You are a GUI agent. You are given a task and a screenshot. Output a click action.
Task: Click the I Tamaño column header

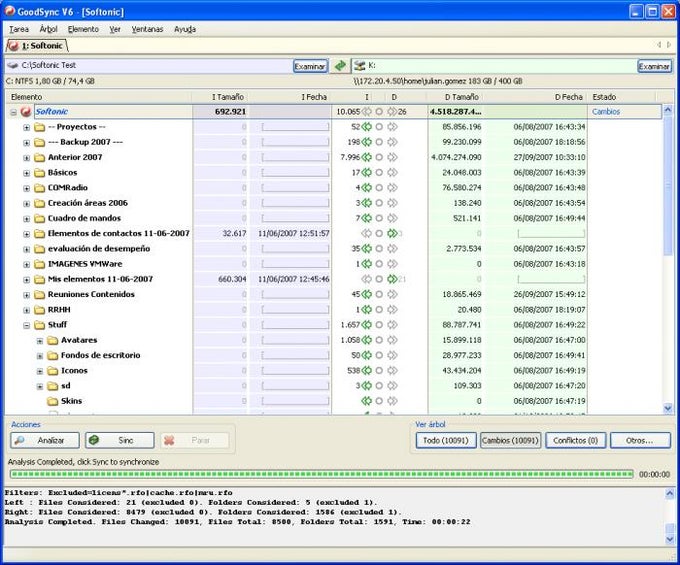(x=220, y=97)
